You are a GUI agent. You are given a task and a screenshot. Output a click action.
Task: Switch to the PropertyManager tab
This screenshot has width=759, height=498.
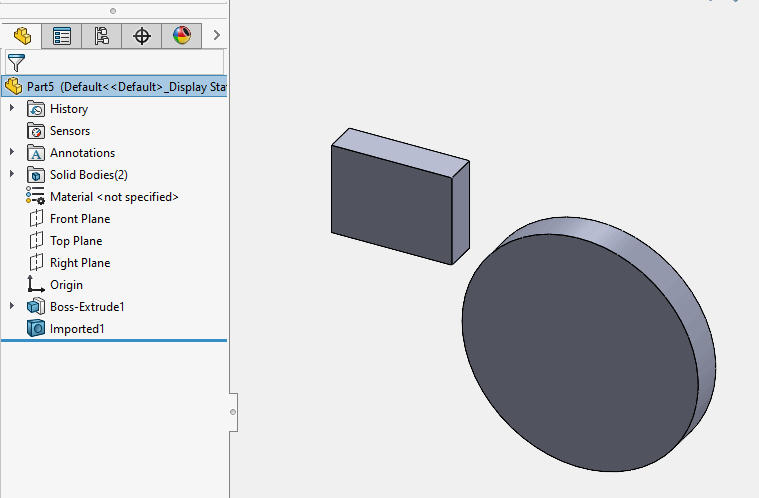click(61, 36)
